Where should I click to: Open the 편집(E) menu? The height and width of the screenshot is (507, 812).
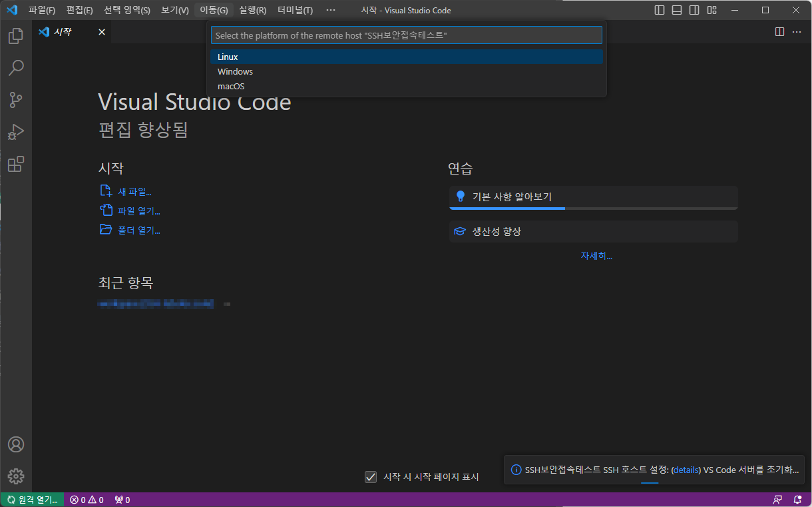[x=80, y=10]
